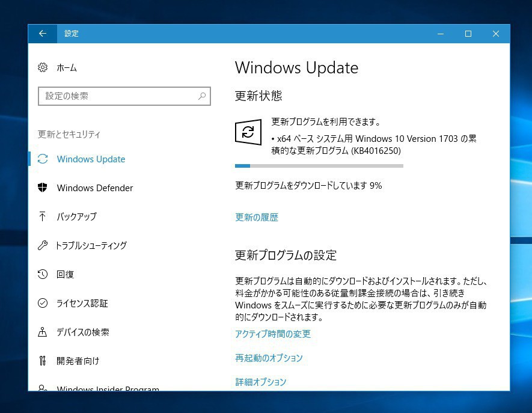Click the search magnifier icon
532x413 pixels.
[202, 96]
